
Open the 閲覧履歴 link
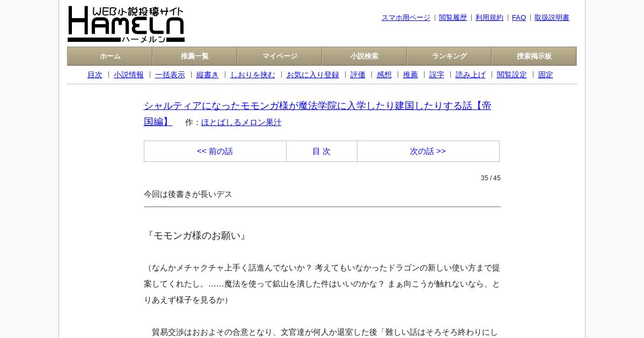point(453,18)
